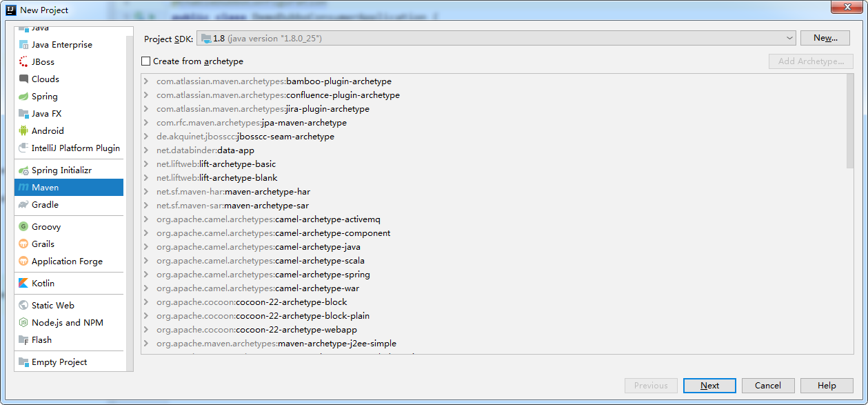The height and width of the screenshot is (405, 868).
Task: Click the SDK folder icon in combo box
Action: coord(206,39)
